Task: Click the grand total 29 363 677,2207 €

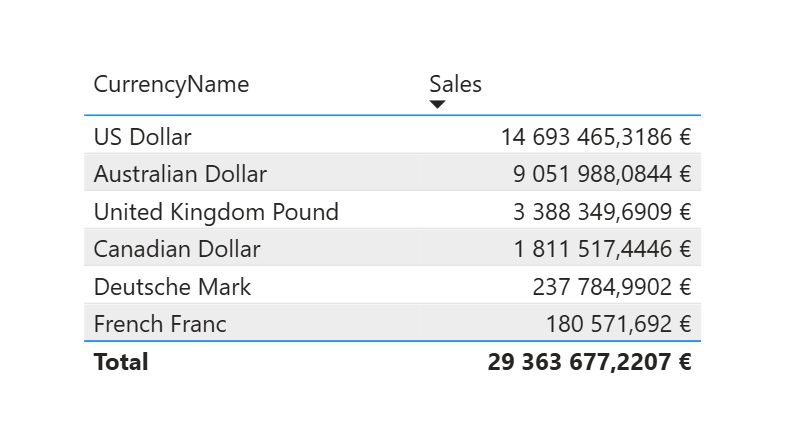Action: (x=589, y=362)
